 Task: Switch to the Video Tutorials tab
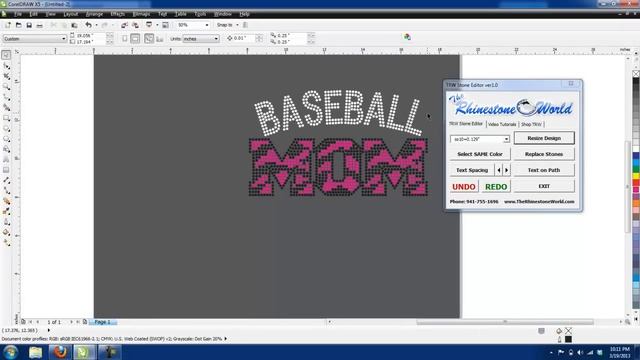(502, 124)
